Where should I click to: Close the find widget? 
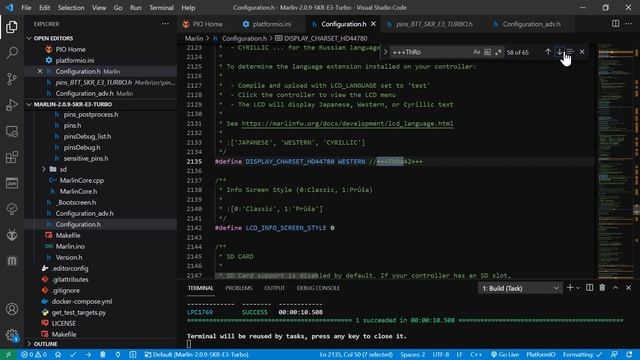(582, 52)
